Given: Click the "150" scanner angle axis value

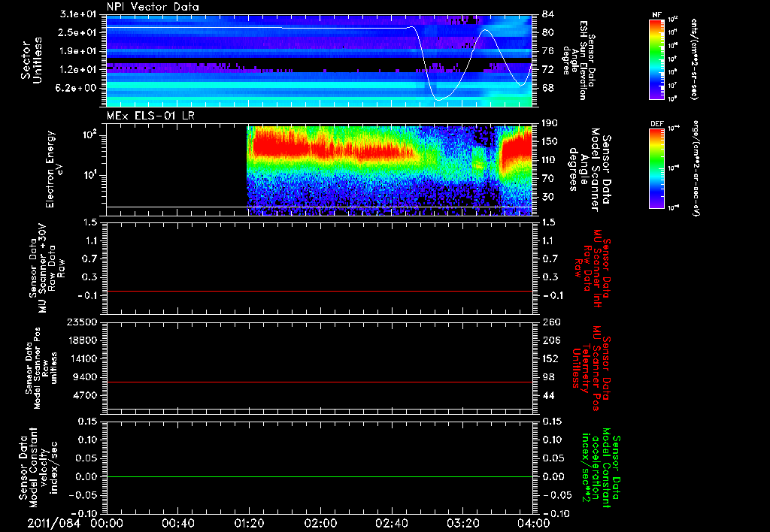Looking at the screenshot, I should click(x=550, y=141).
